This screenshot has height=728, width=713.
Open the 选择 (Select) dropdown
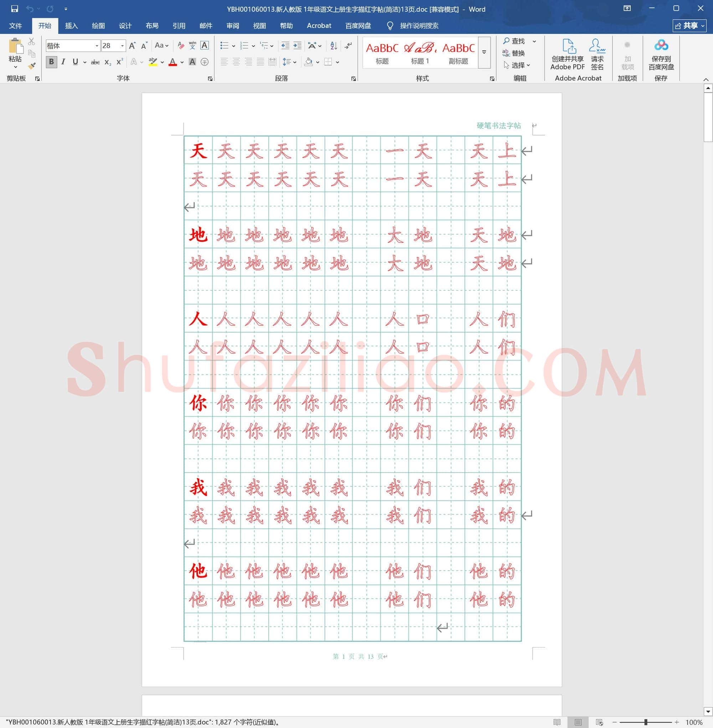click(517, 66)
